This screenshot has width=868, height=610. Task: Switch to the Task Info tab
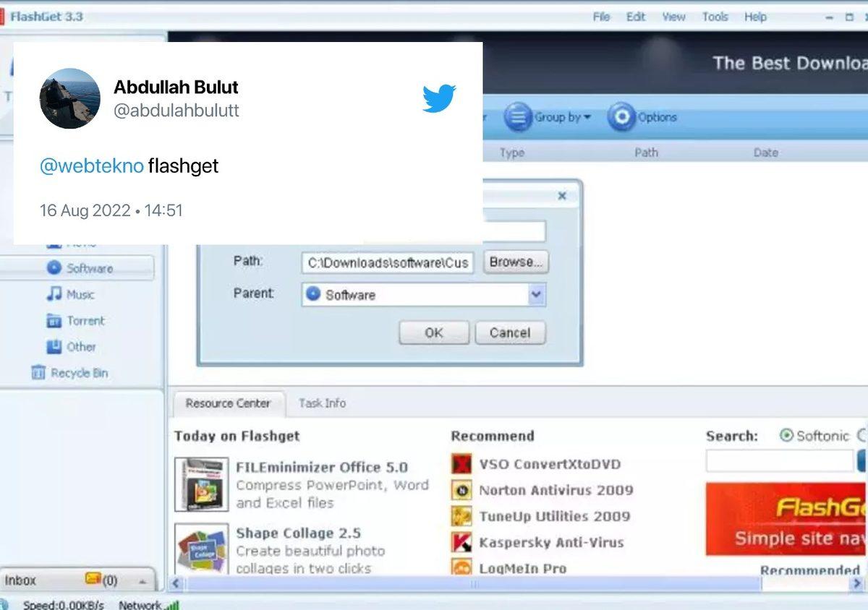(x=322, y=403)
